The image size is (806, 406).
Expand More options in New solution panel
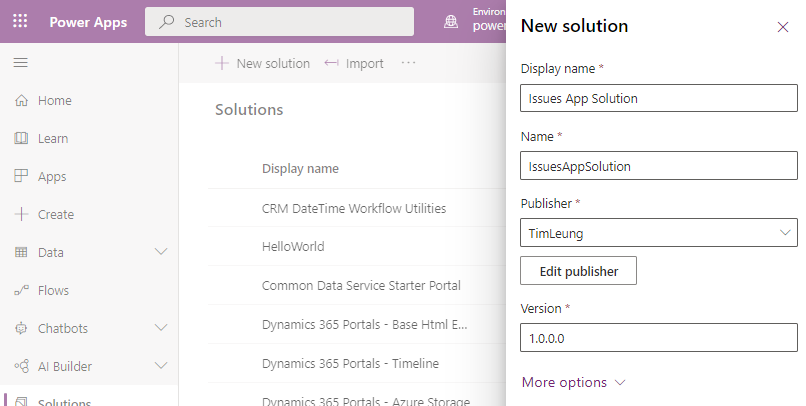(573, 382)
